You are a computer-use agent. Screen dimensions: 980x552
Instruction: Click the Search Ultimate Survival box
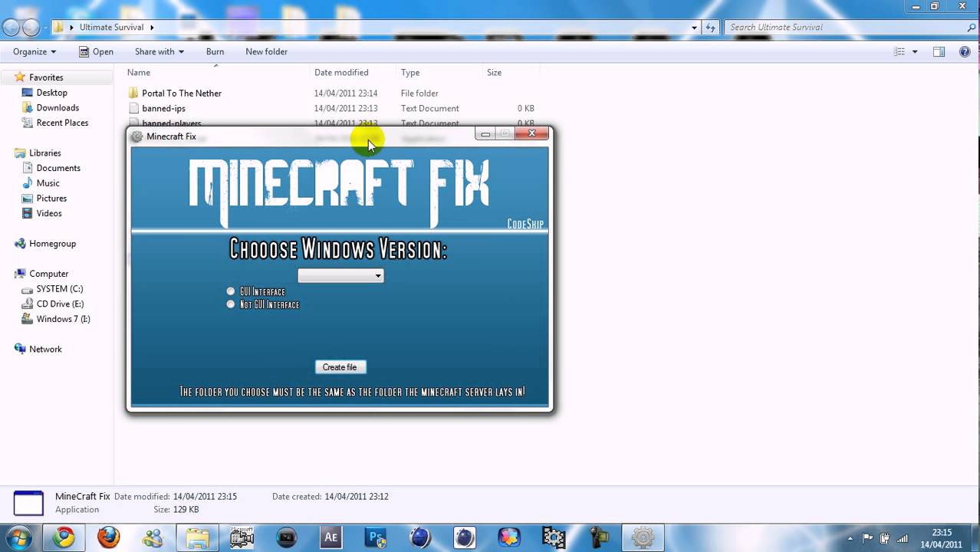point(850,28)
